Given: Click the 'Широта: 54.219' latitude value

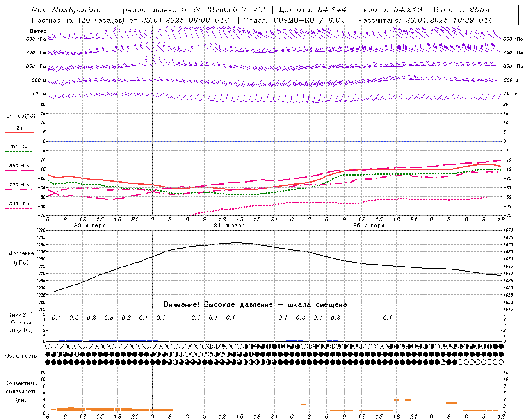Looking at the screenshot, I should [390, 10].
